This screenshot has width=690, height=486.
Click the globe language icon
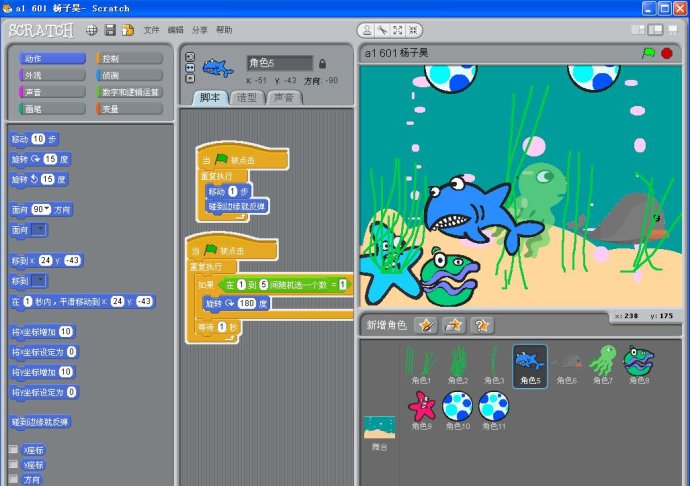(92, 30)
